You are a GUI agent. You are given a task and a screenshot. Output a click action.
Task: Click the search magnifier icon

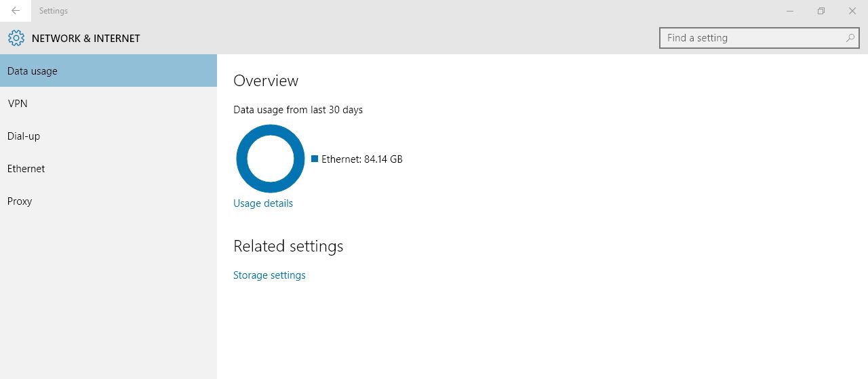(x=850, y=38)
